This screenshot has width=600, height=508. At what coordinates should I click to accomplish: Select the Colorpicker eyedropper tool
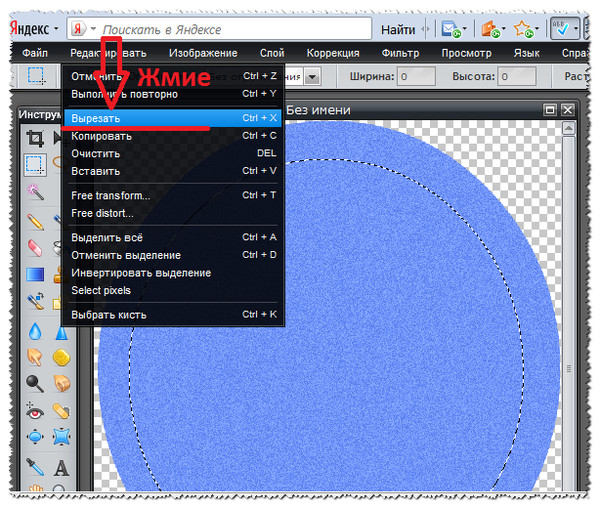(x=35, y=467)
